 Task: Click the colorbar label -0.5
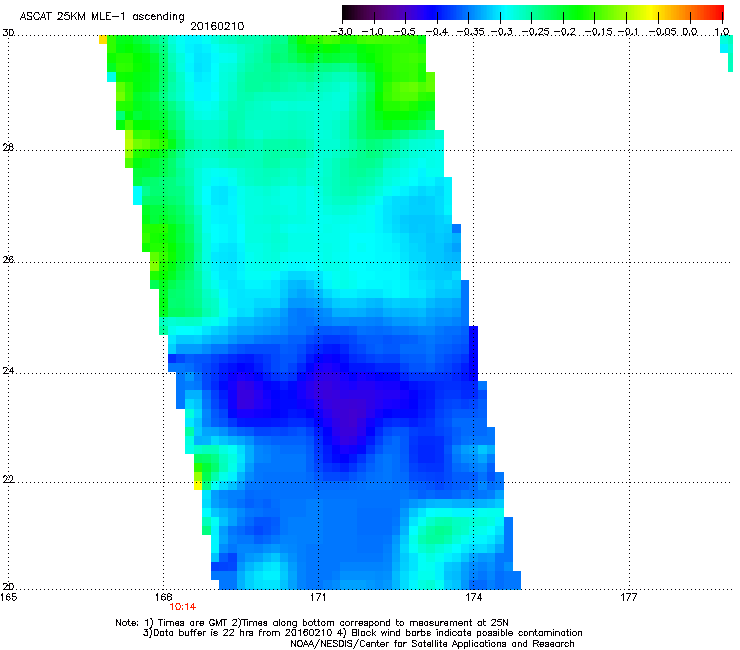[404, 32]
